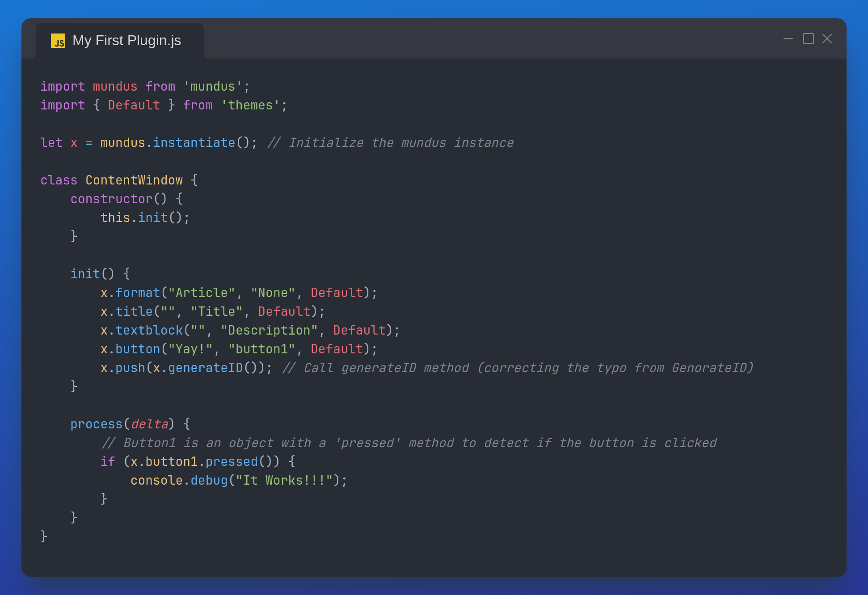Minimize the code window
The image size is (868, 595).
click(788, 39)
